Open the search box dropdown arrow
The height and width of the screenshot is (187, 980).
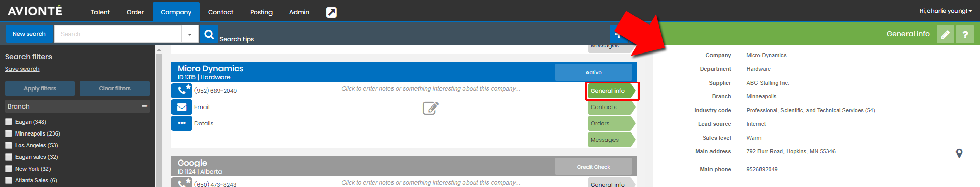(190, 34)
